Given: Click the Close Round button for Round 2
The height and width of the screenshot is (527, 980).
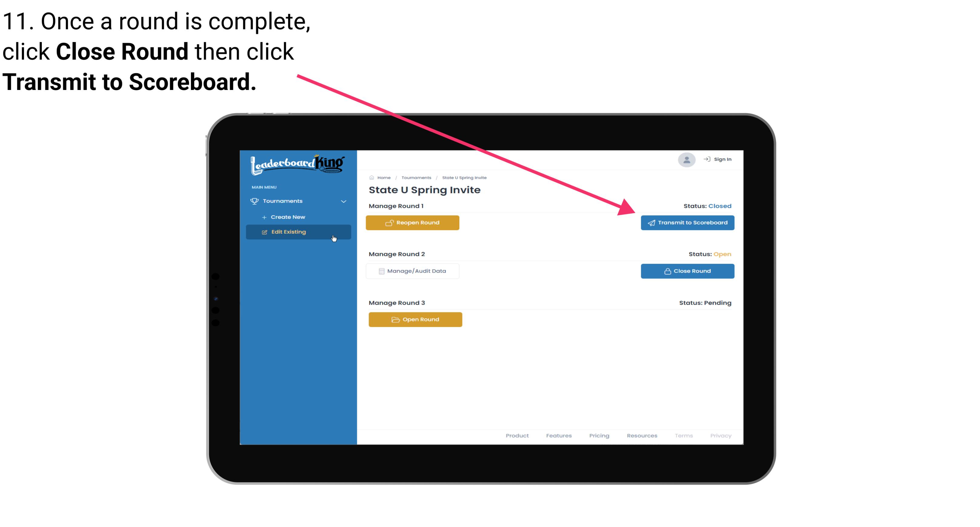Looking at the screenshot, I should [688, 271].
